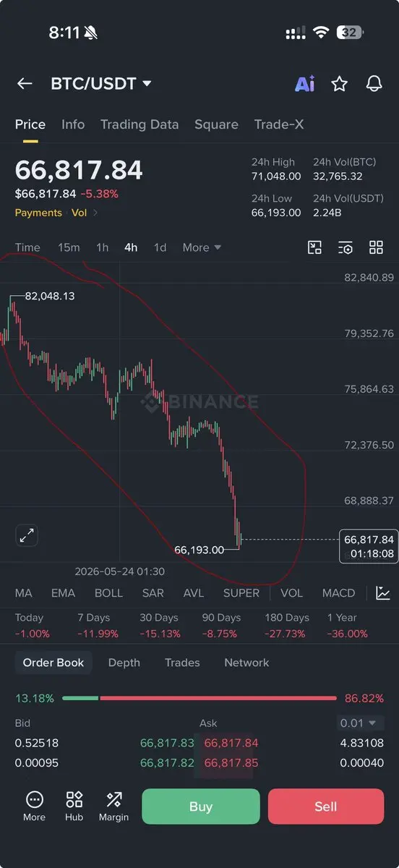Viewport: 399px width, 868px height.
Task: Open the Ai assistant icon
Action: pos(304,84)
